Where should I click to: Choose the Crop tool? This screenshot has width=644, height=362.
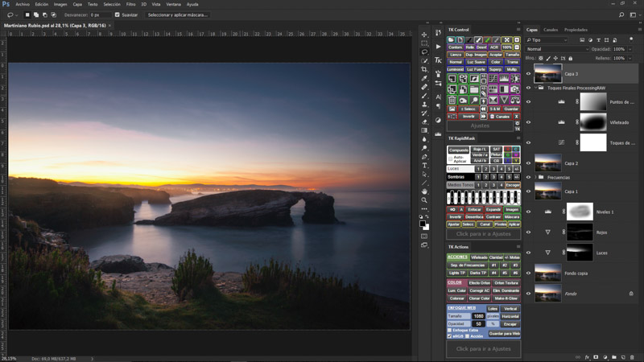click(x=424, y=70)
